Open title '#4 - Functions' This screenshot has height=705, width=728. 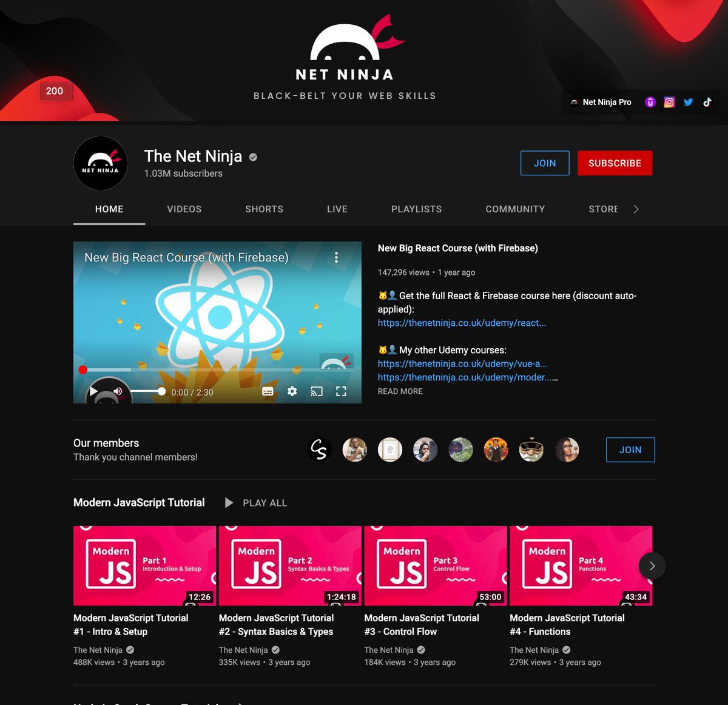coord(567,624)
